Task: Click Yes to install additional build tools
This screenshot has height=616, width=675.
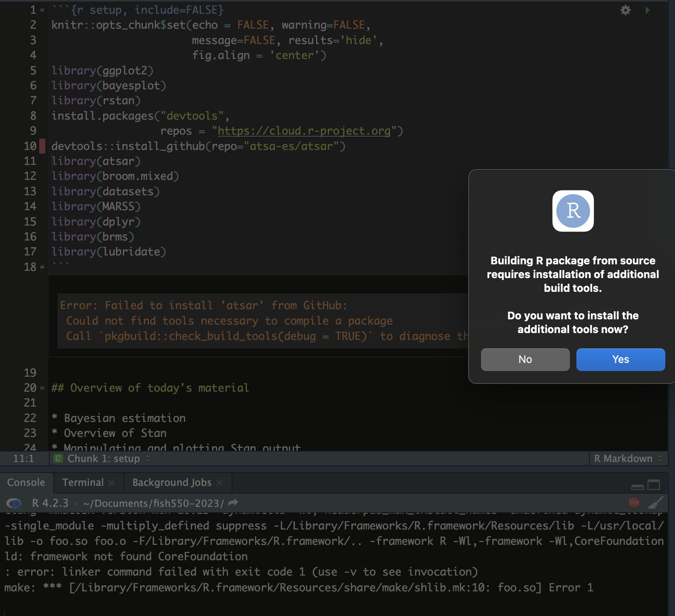Action: point(620,359)
